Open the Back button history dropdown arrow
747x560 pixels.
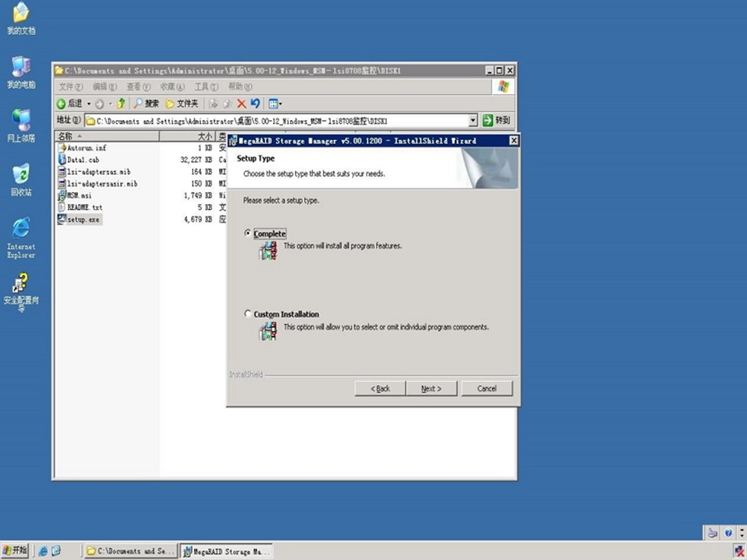coord(88,104)
